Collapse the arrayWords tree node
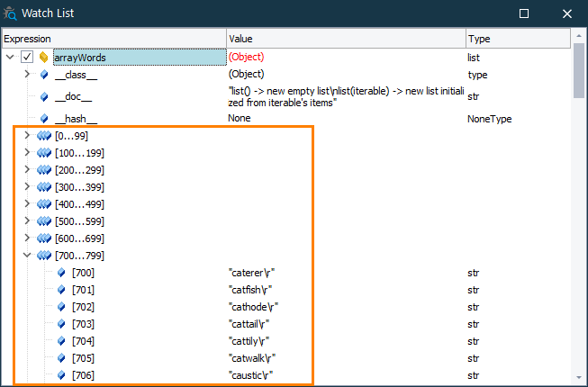Viewport: 588px width, 387px height. pos(10,58)
